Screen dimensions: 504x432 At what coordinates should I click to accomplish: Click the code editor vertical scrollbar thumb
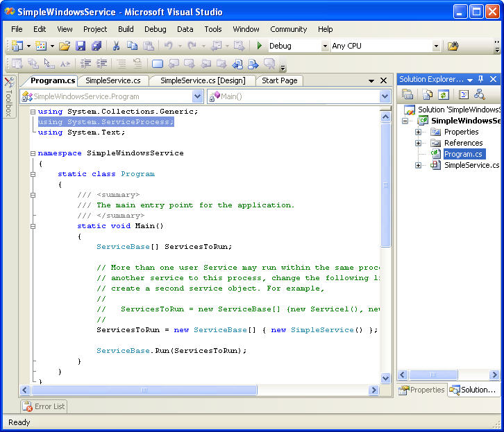point(385,185)
